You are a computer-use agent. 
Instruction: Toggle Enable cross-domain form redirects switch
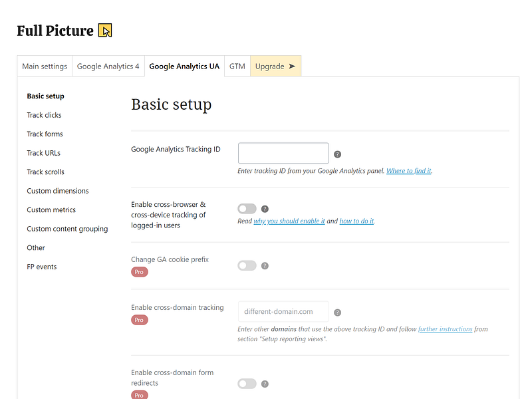coord(247,384)
